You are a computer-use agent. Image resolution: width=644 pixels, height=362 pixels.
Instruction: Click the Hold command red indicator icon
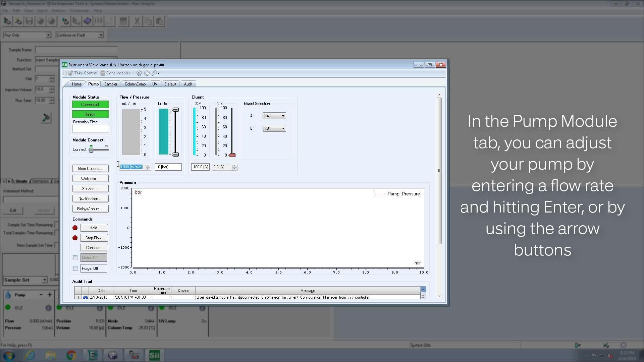(75, 228)
